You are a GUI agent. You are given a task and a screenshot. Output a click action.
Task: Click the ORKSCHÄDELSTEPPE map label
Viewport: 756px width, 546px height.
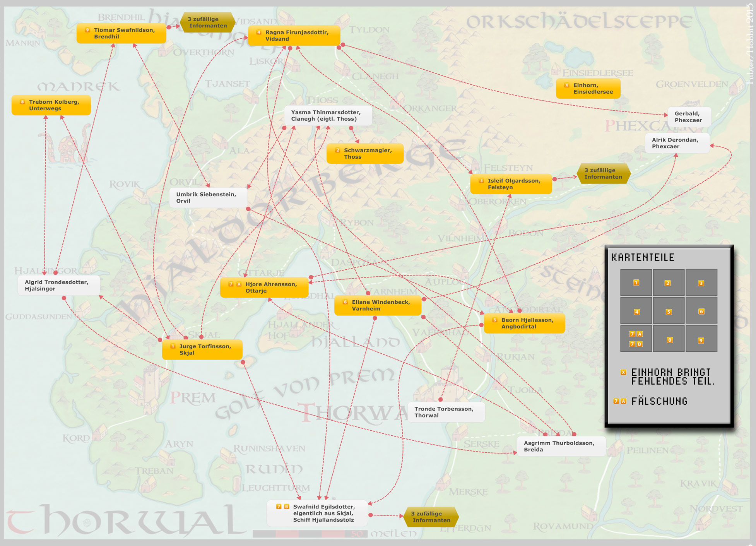(x=579, y=21)
